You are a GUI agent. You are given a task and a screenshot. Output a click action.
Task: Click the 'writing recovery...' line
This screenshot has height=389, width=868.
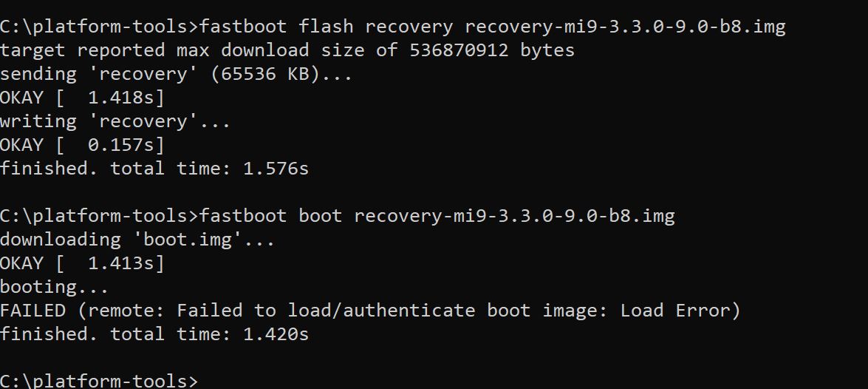point(115,121)
